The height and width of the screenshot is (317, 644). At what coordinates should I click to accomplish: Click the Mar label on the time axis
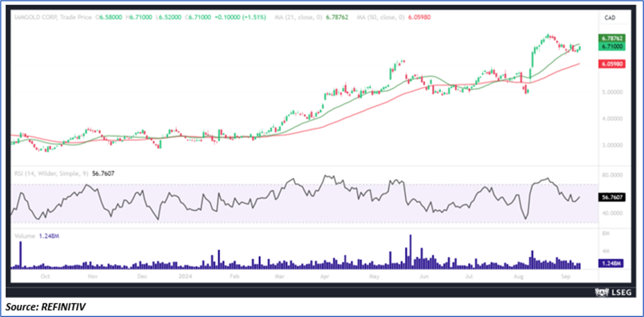coord(280,276)
